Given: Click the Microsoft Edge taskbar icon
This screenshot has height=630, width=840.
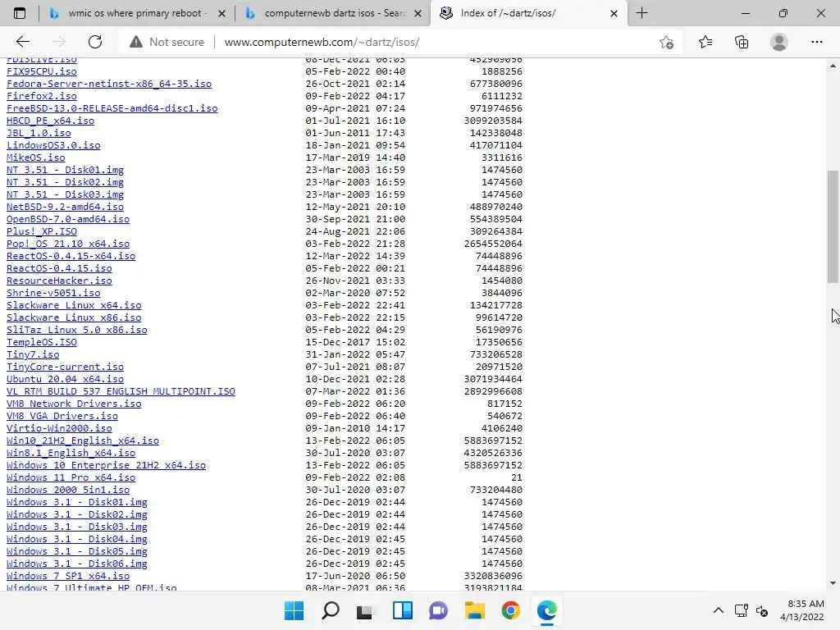Looking at the screenshot, I should coord(547,610).
